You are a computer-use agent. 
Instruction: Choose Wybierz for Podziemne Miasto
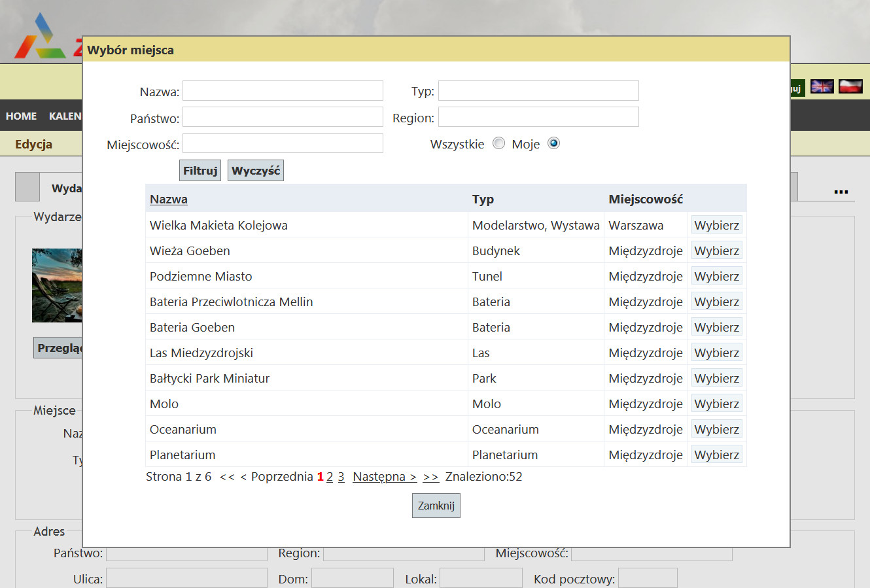pos(717,276)
